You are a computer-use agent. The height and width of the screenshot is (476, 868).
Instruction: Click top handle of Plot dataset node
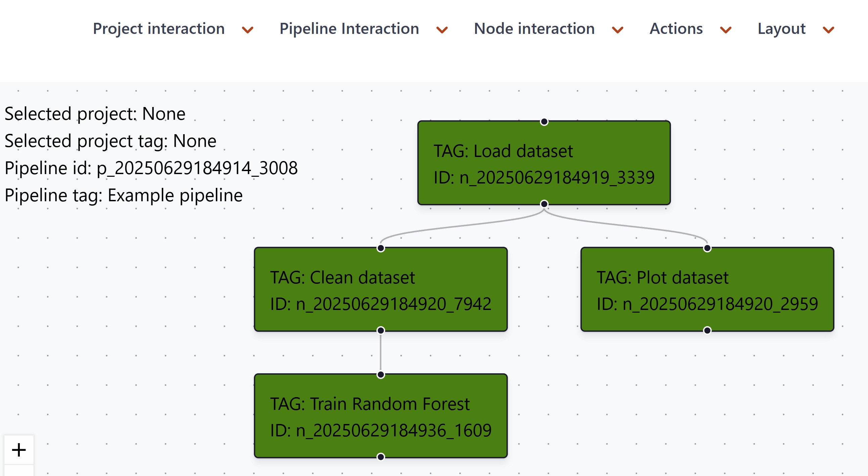click(707, 248)
